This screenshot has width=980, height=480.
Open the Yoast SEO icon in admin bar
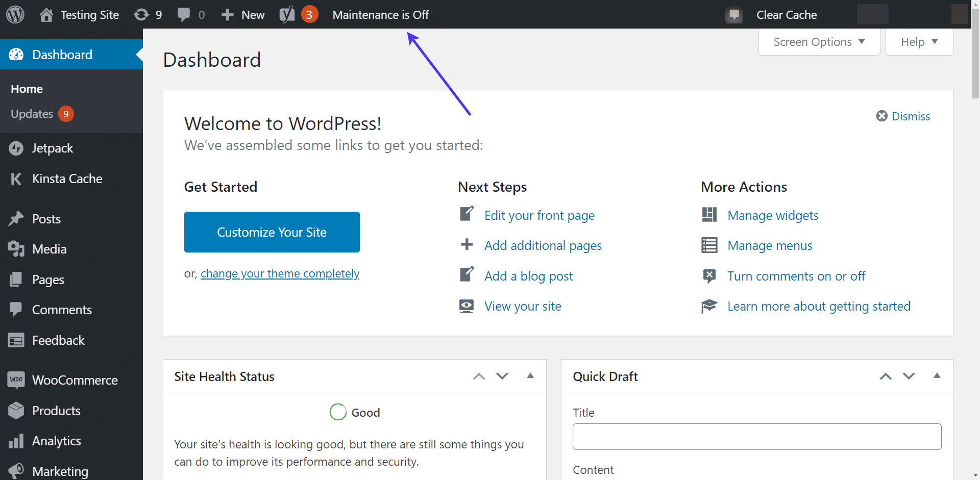[287, 14]
